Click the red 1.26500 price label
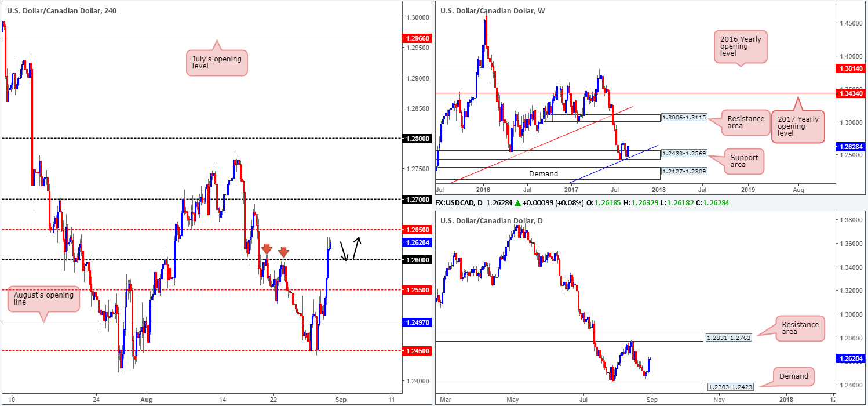 pos(417,230)
